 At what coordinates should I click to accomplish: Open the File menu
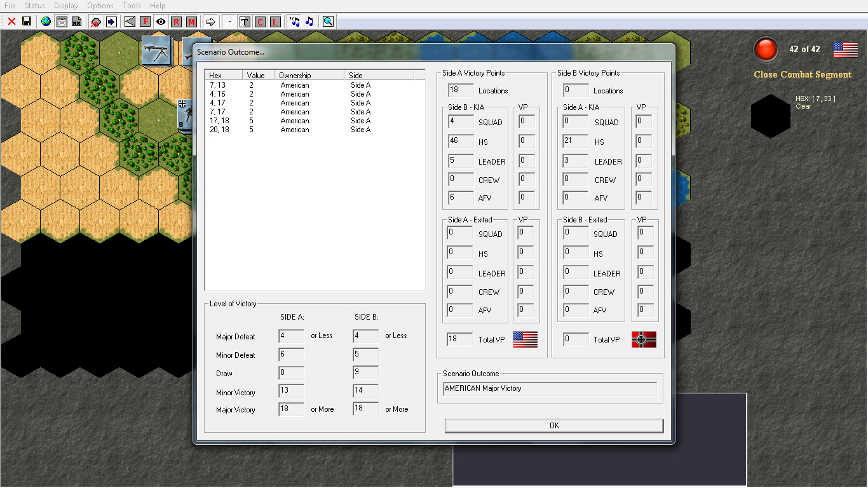[x=10, y=6]
